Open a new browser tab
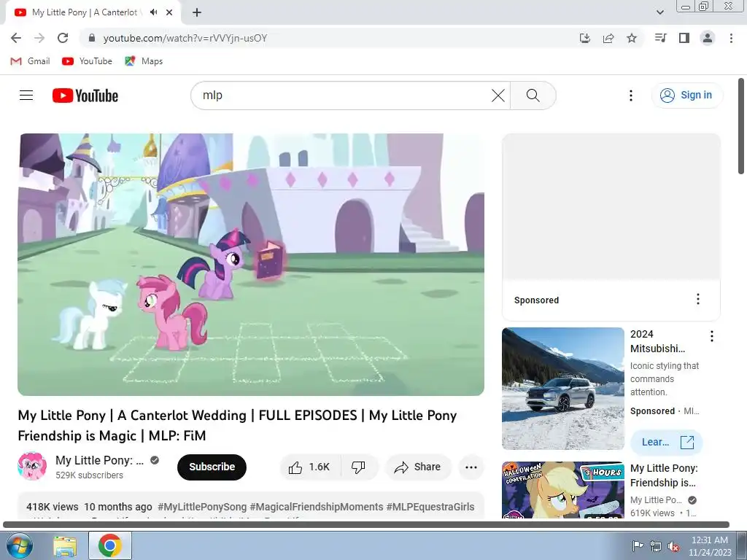The image size is (747, 560). (x=197, y=12)
